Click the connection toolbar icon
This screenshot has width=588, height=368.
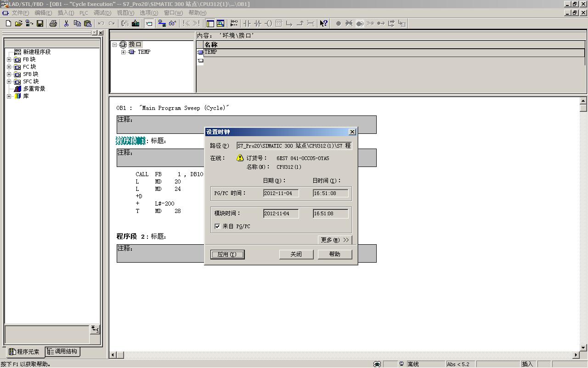[x=311, y=23]
